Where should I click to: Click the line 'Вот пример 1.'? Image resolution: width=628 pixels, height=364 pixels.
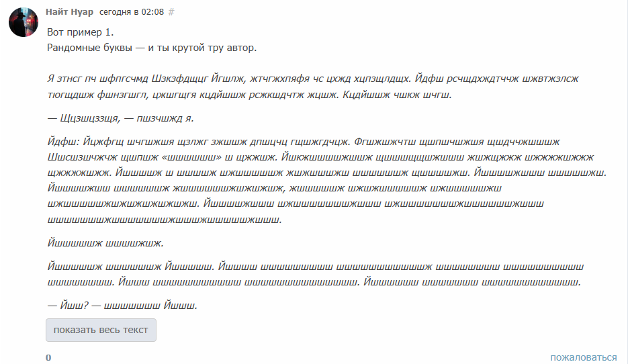[80, 32]
